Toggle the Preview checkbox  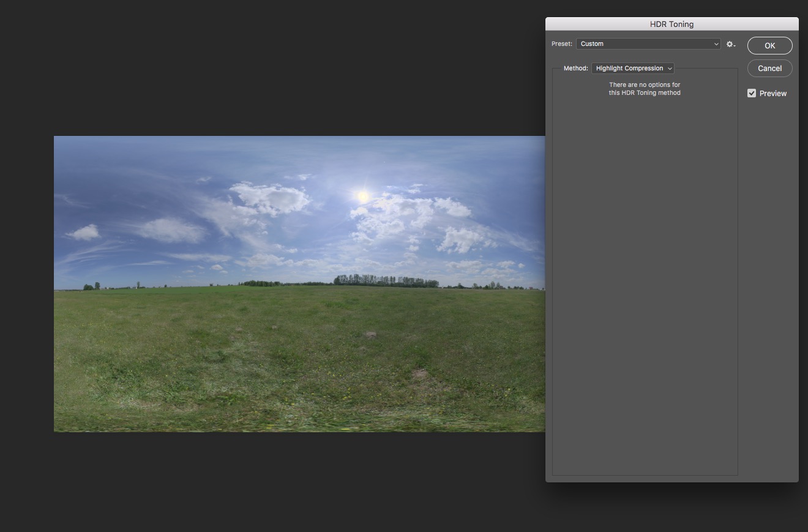(752, 93)
